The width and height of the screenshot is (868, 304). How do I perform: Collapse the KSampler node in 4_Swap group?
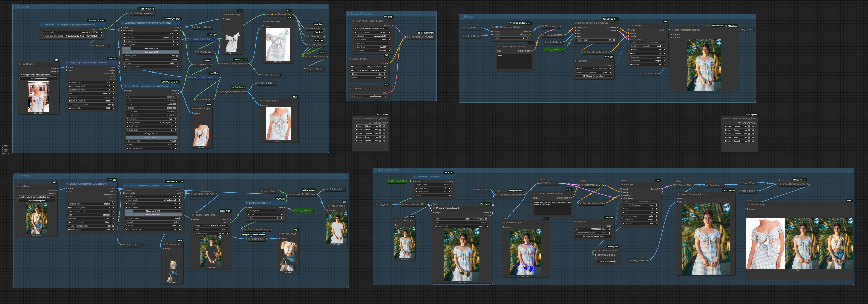click(629, 26)
